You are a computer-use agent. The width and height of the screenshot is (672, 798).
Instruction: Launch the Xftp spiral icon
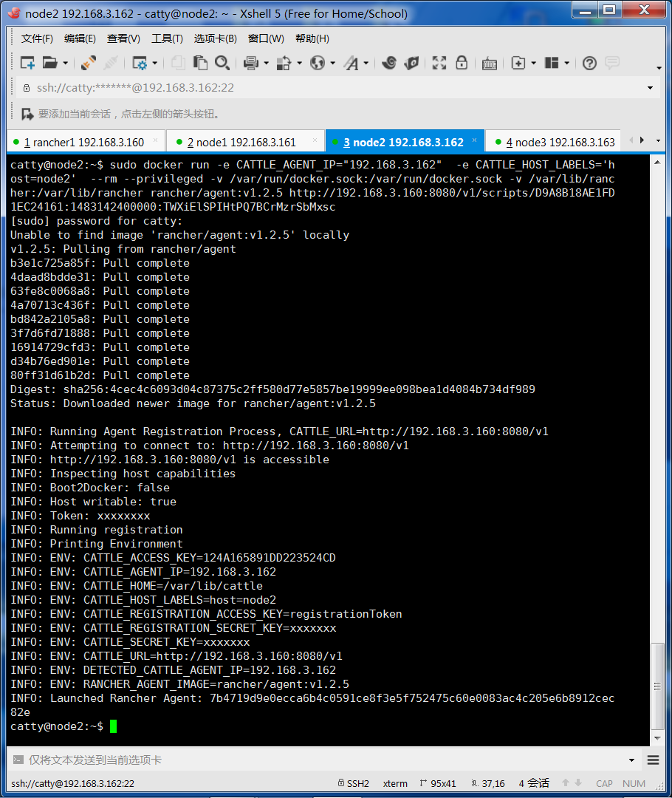click(388, 63)
